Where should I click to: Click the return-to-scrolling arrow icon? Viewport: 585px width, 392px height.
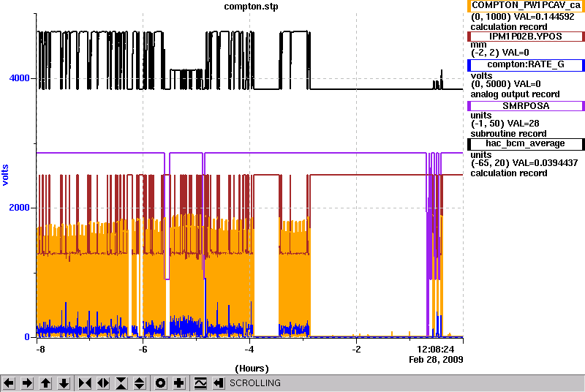(219, 383)
